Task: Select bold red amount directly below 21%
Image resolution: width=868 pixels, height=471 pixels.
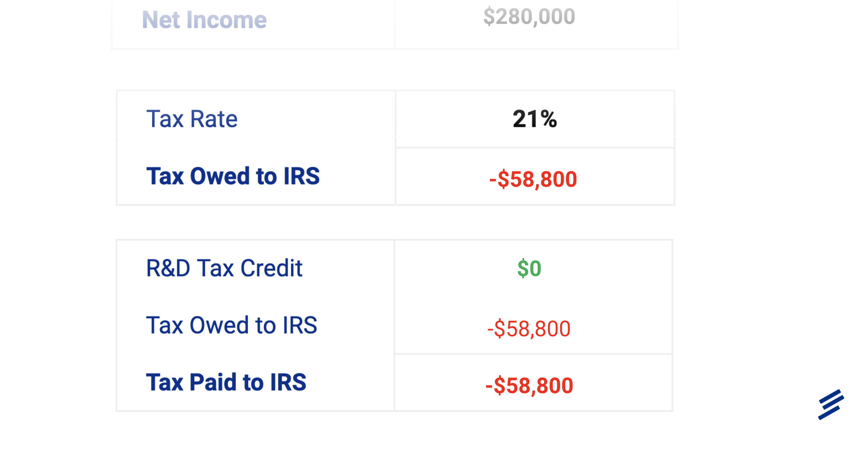Action: pyautogui.click(x=533, y=179)
